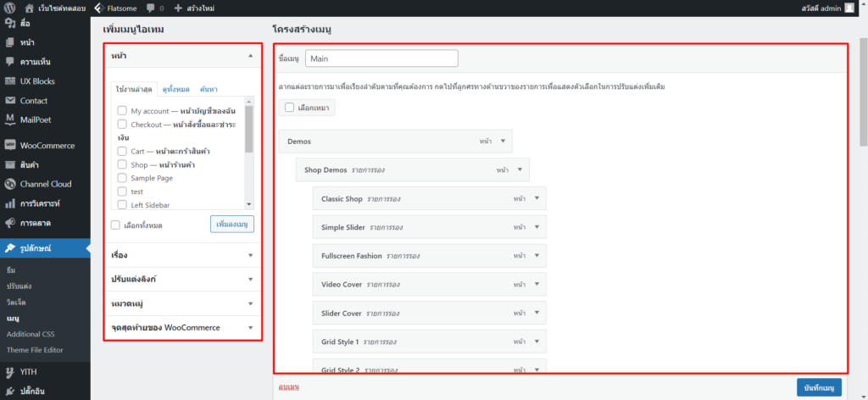
Task: Click the MailPoet M icon
Action: (x=9, y=119)
